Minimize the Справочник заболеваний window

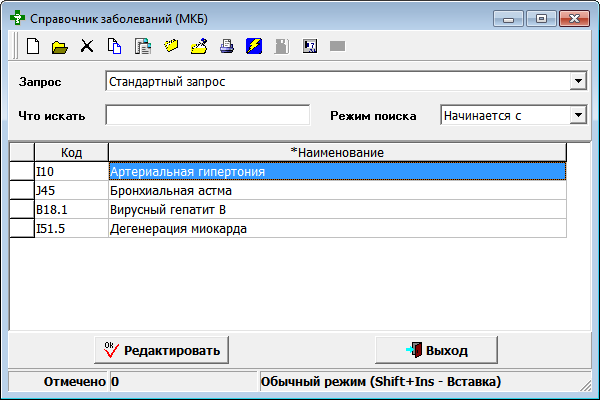pos(508,19)
